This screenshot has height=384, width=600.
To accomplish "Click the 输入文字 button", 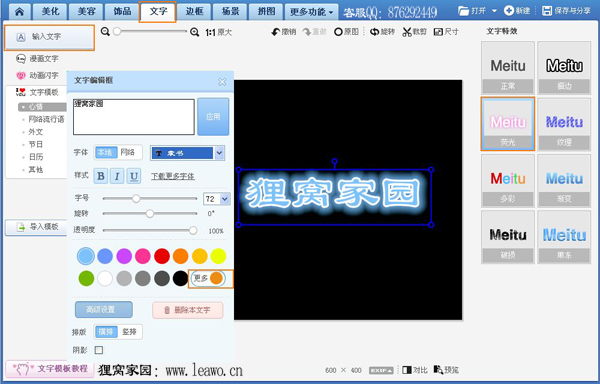I will [49, 37].
